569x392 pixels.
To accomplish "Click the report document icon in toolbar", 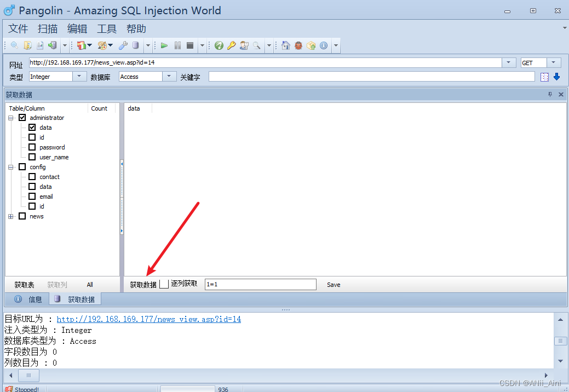I will click(x=40, y=45).
